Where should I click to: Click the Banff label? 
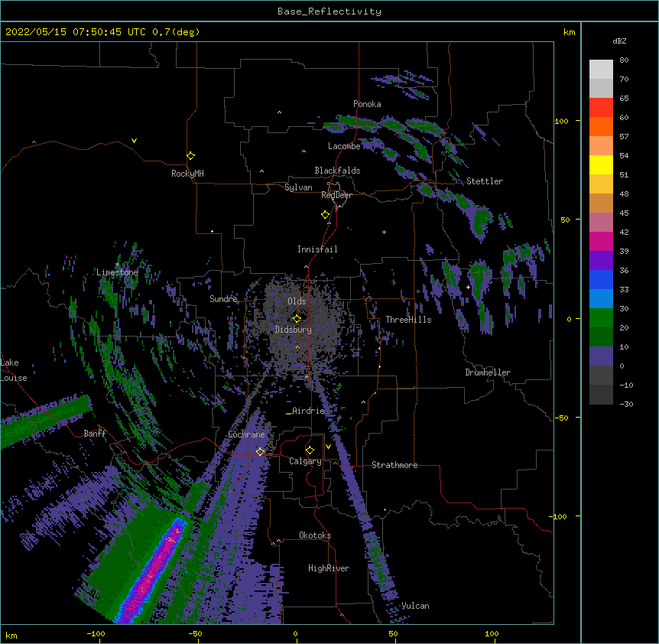coord(95,434)
